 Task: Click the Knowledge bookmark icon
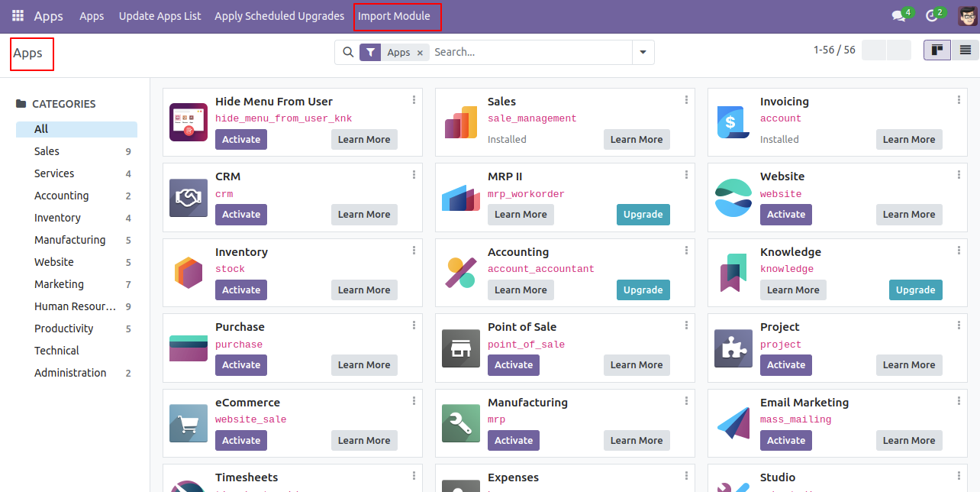733,273
